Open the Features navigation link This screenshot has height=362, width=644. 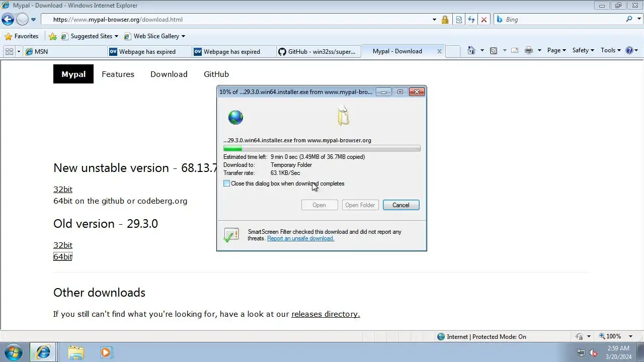pos(118,74)
